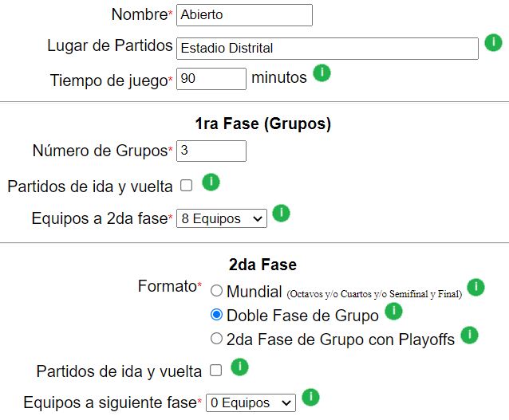Select the Mundial format radio button
The image size is (509, 420).
[216, 291]
